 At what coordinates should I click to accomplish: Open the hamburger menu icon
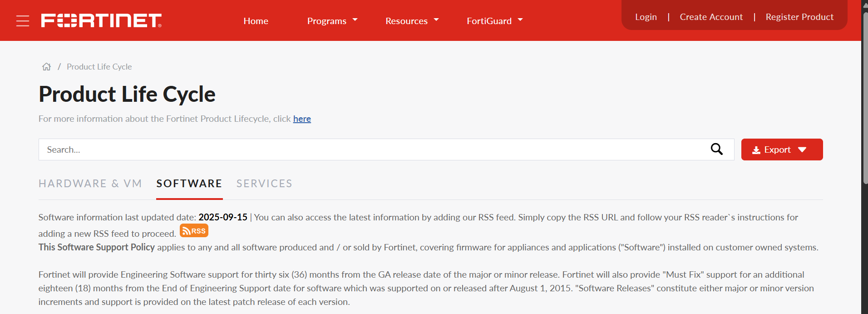coord(23,21)
